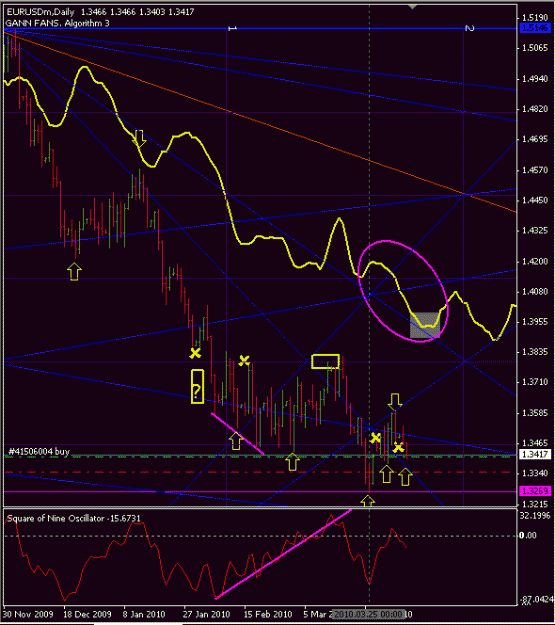Select the yellow question mark box
The width and height of the screenshot is (555, 625).
tap(197, 387)
